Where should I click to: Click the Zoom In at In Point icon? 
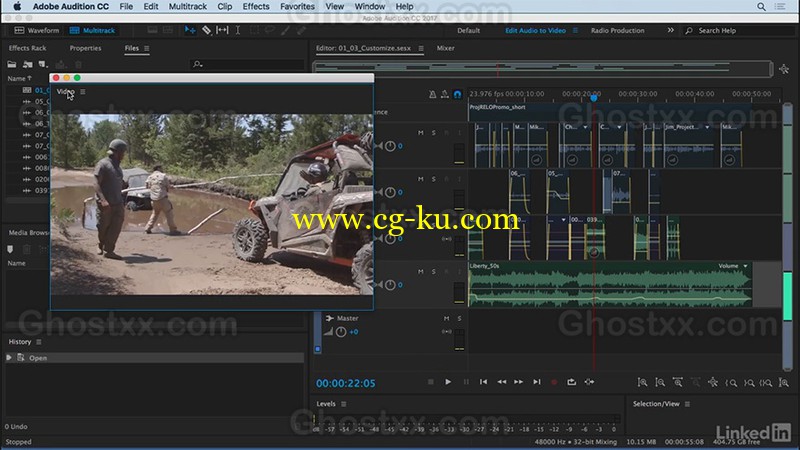click(731, 382)
